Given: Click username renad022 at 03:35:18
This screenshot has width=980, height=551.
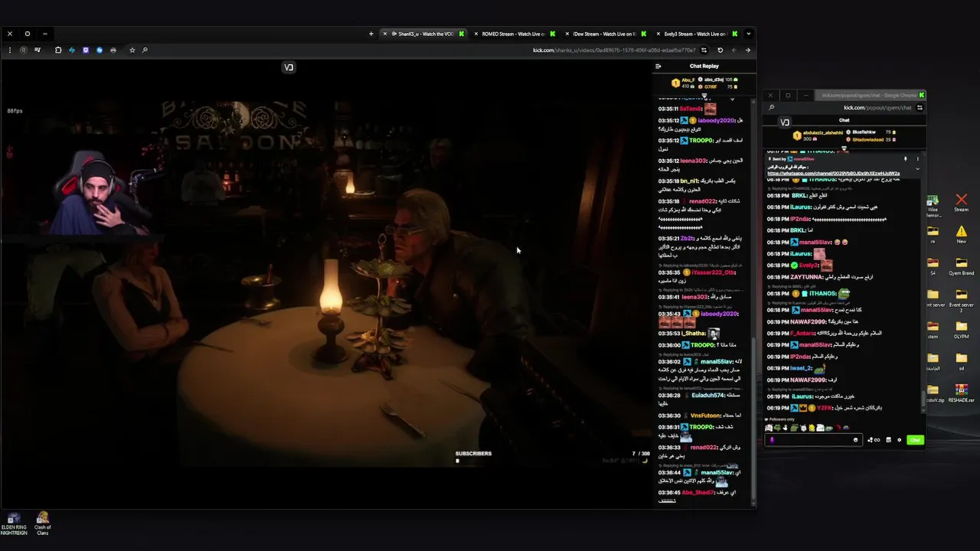Looking at the screenshot, I should point(702,201).
